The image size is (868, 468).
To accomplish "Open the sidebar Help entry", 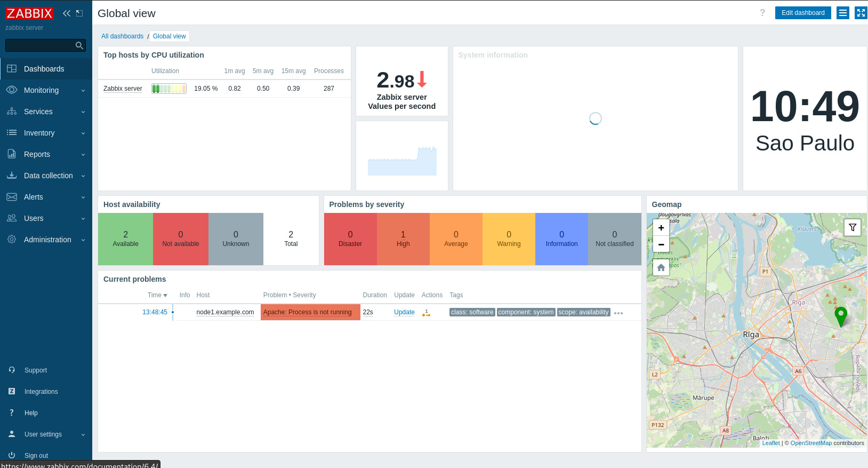I will [46, 413].
